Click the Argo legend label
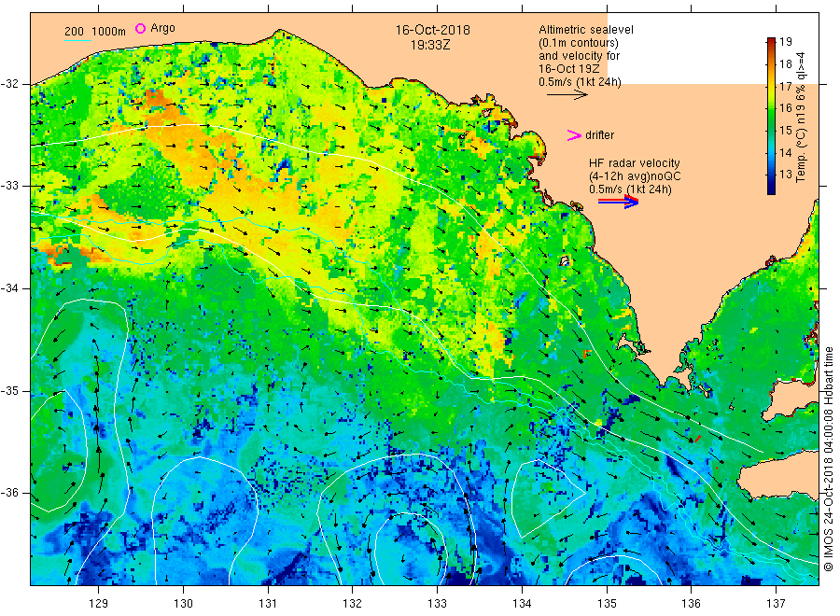Screen dimensions: 840x616 coord(162,28)
